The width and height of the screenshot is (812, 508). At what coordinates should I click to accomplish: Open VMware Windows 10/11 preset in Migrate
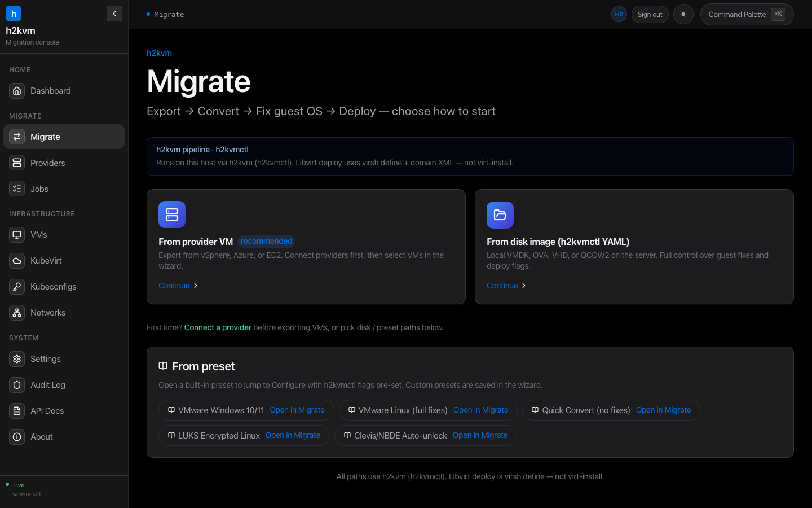297,410
